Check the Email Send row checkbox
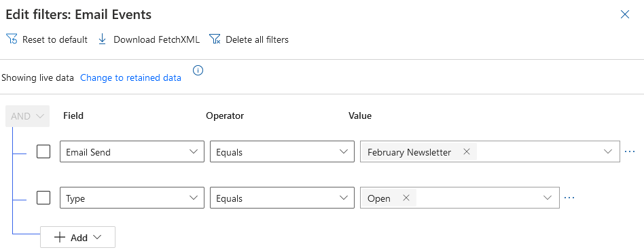Screen dimensions: 644x252 coord(43,151)
